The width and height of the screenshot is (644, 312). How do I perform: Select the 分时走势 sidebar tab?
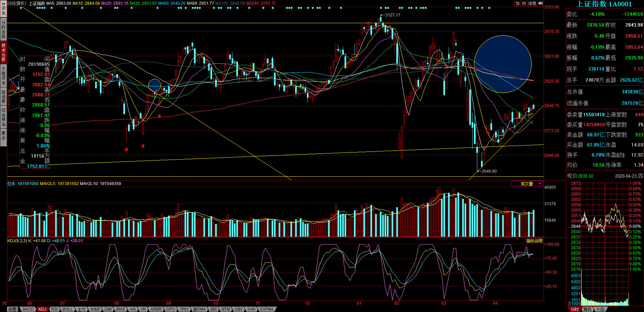click(x=3, y=30)
